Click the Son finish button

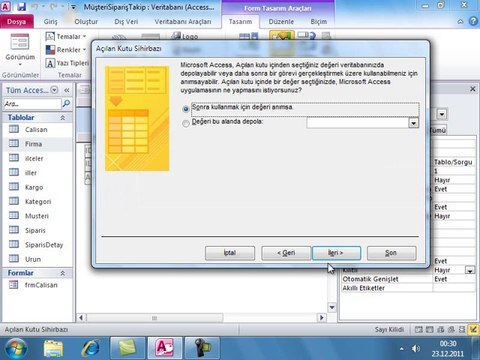pyautogui.click(x=391, y=253)
